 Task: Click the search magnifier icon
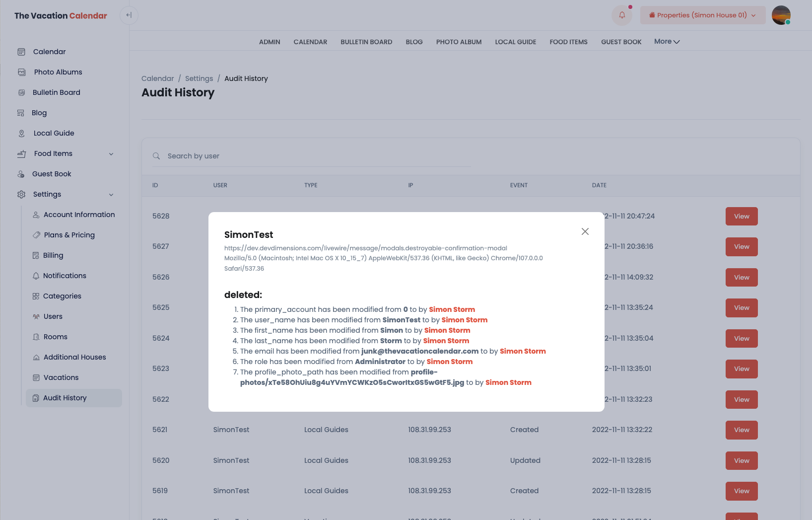point(156,156)
